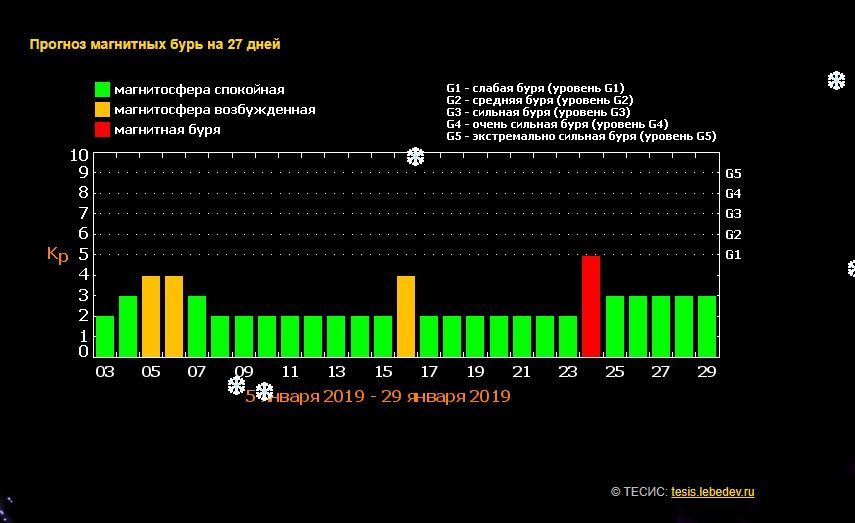Select the orange bar on January 16

(x=406, y=317)
